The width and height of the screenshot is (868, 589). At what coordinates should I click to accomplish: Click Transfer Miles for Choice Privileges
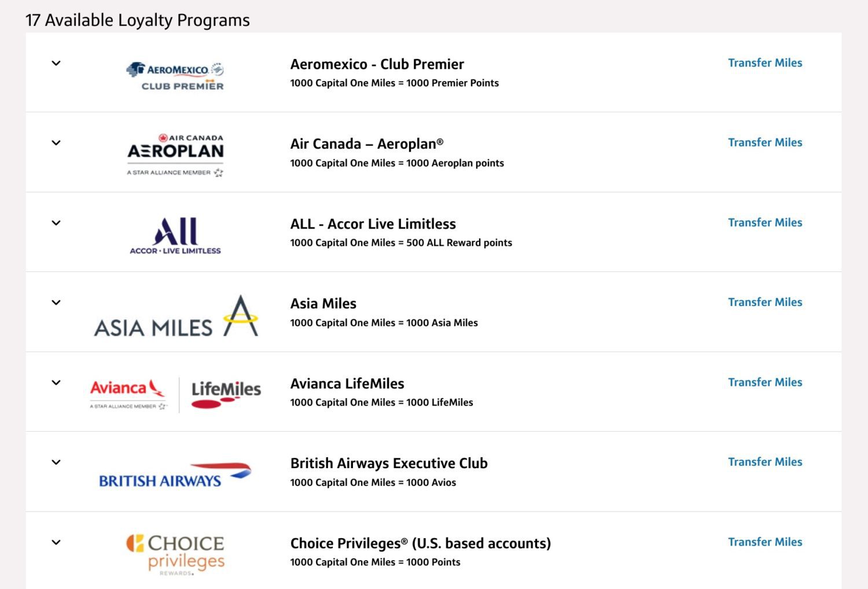(765, 542)
